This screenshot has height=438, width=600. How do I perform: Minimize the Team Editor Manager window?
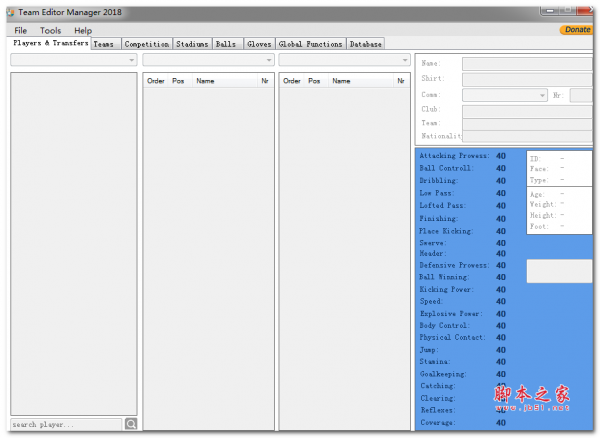[x=550, y=11]
